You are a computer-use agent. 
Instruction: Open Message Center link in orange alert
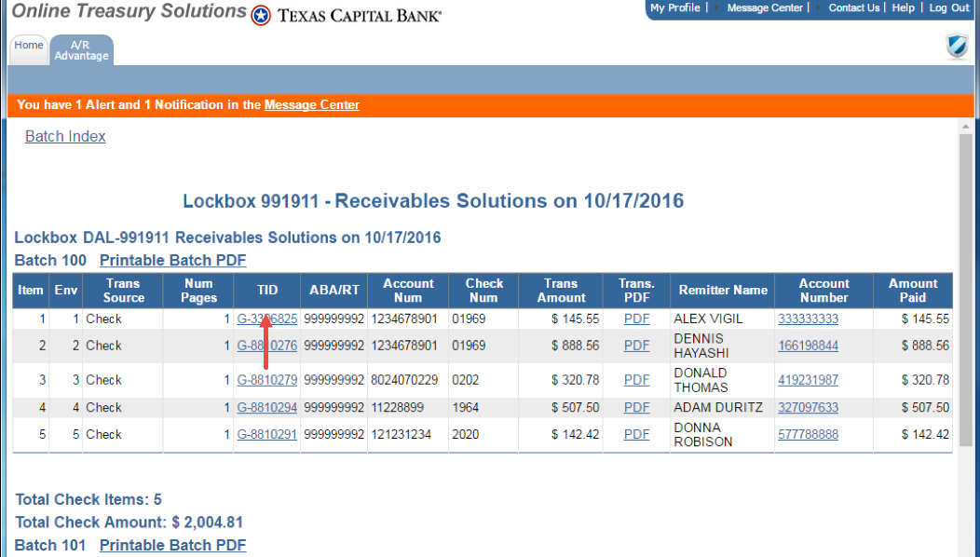point(311,105)
